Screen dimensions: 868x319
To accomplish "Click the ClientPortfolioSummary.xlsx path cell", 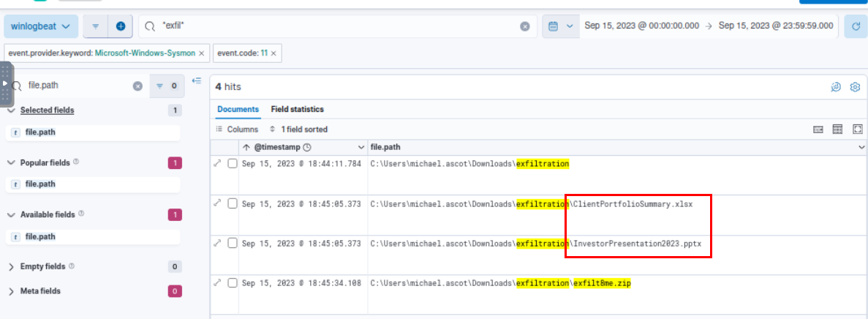I will coord(532,204).
